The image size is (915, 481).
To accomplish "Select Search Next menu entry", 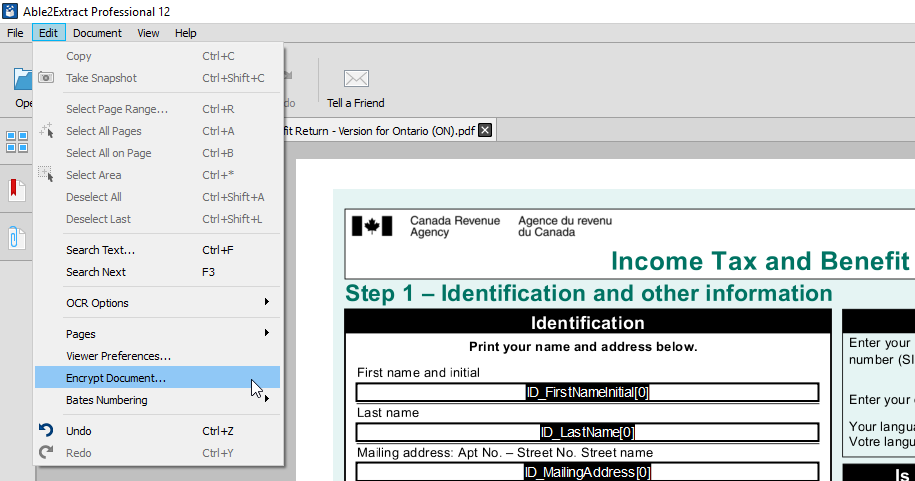I will 158,272.
